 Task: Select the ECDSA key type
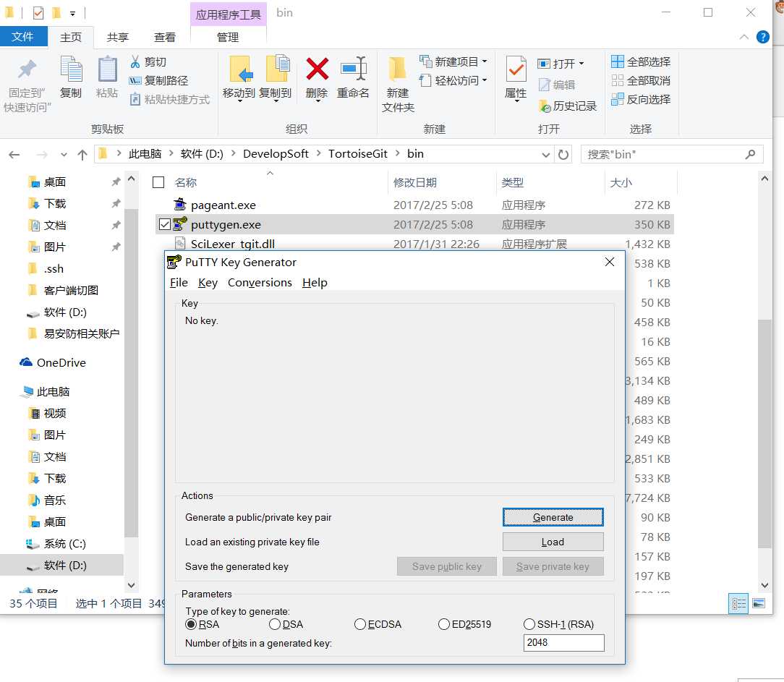coord(360,624)
